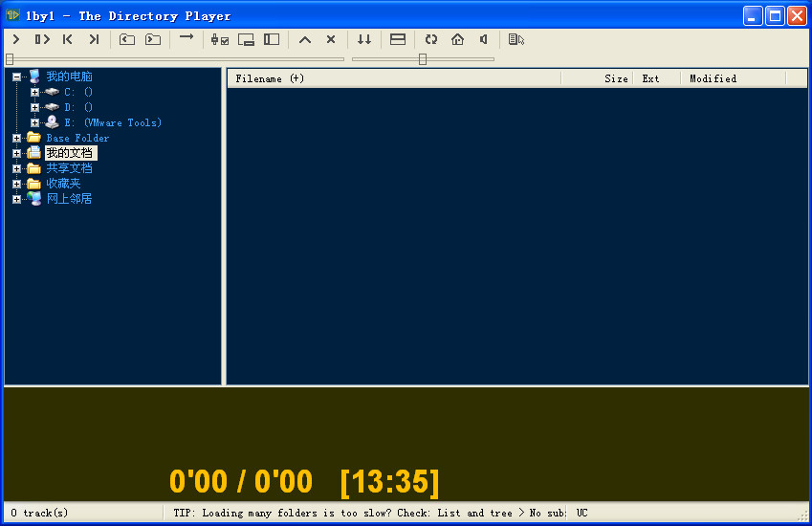Click the home folder icon
Viewport: 812px width, 526px height.
pos(457,39)
